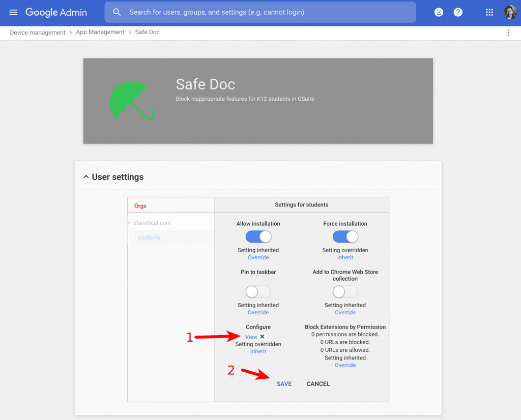Click Inherit under Configure
The width and height of the screenshot is (521, 420).
coord(258,351)
